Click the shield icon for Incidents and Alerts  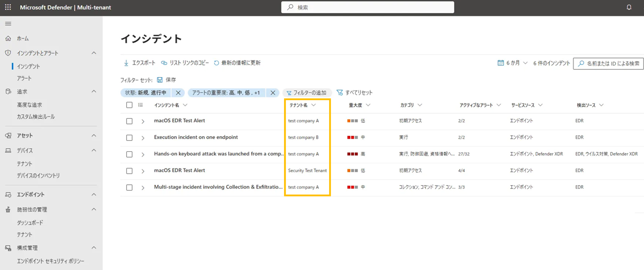tap(8, 53)
